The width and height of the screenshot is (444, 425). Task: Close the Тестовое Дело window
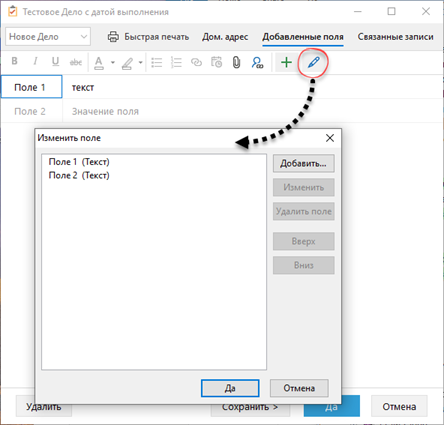click(426, 11)
